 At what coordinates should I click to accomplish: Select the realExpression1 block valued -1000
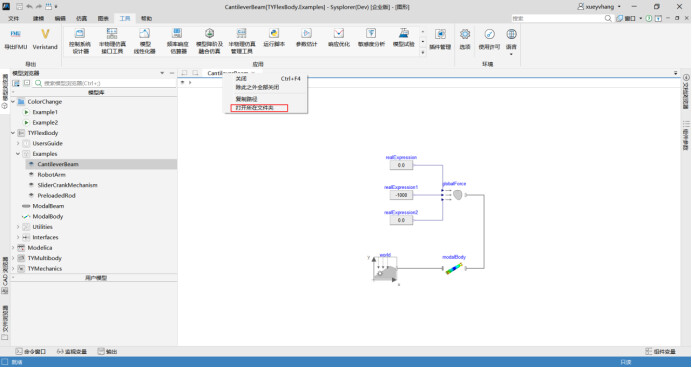click(401, 195)
